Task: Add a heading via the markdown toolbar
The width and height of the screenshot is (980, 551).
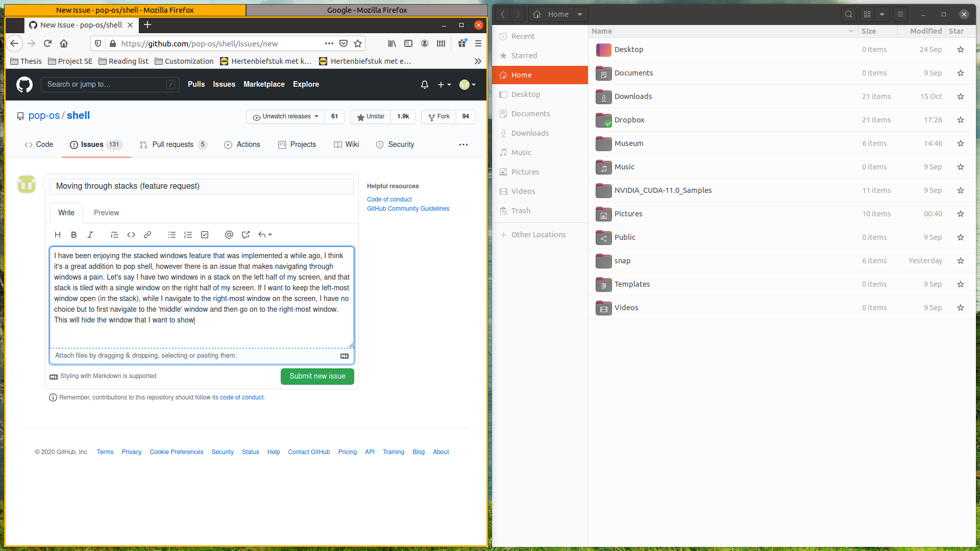Action: (57, 235)
